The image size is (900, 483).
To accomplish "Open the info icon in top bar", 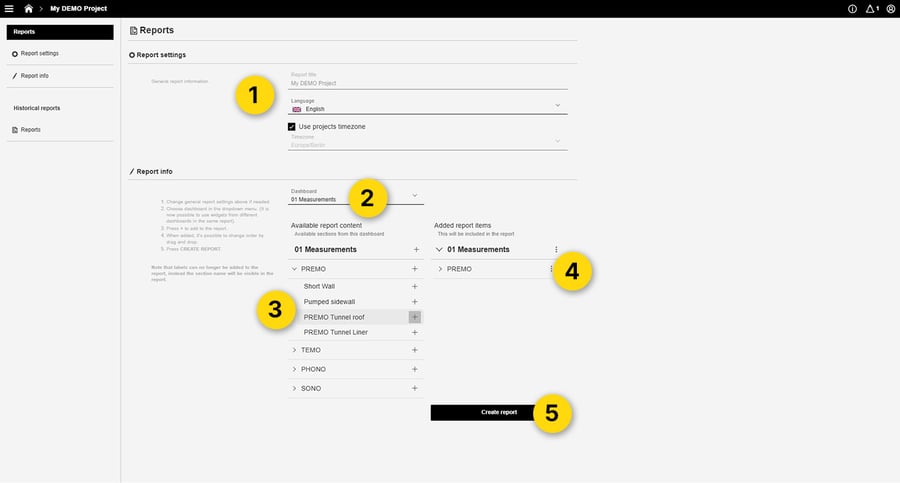I will (x=852, y=8).
